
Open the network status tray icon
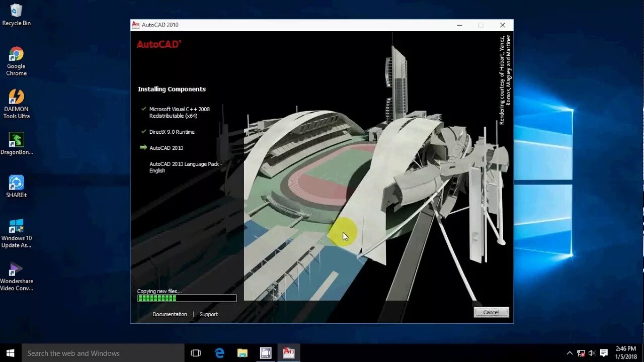[x=581, y=353]
